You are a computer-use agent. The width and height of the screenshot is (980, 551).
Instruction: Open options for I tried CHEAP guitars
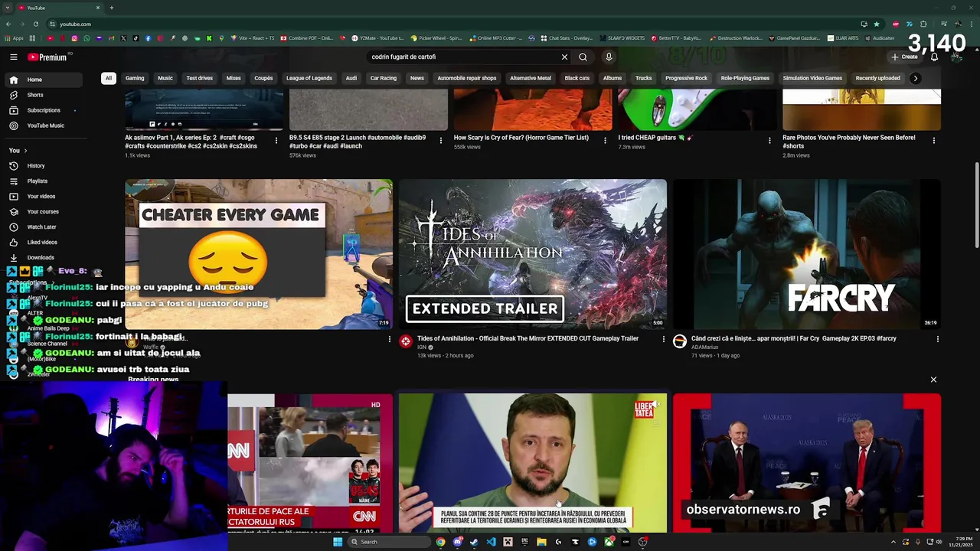click(769, 141)
